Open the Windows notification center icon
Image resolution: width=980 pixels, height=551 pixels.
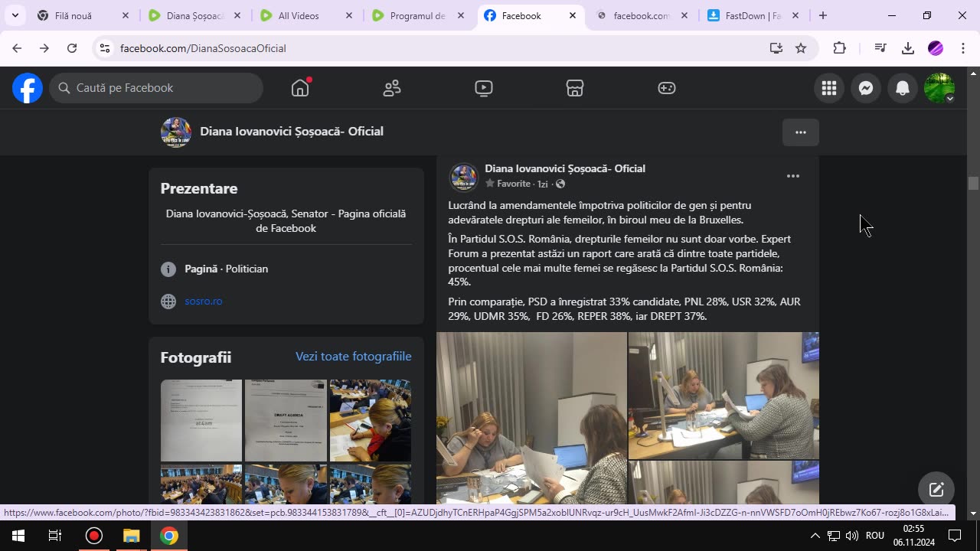[955, 536]
